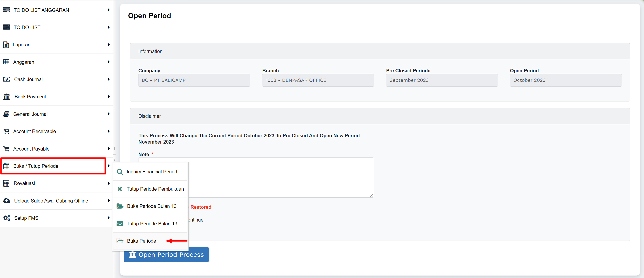Expand the TO DO LIST ANGGARAN arrow
Screen dimensions: 644x278
click(108, 10)
